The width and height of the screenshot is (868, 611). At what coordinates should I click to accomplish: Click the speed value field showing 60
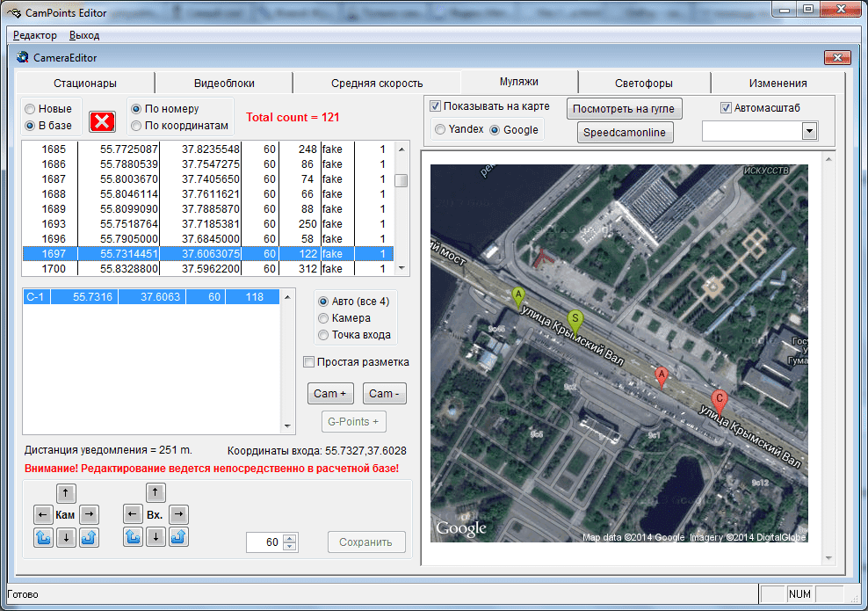pyautogui.click(x=264, y=542)
